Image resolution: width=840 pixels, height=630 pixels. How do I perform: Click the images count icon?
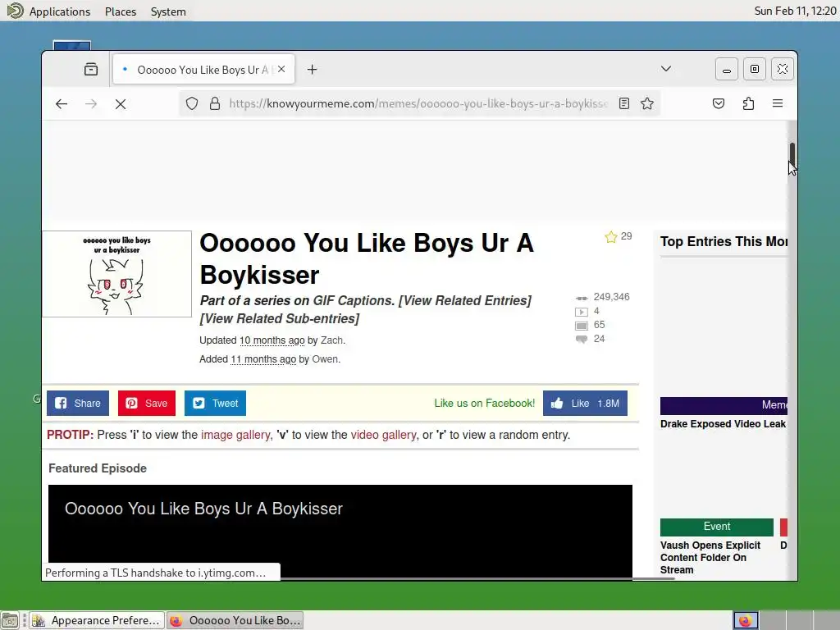[582, 326]
